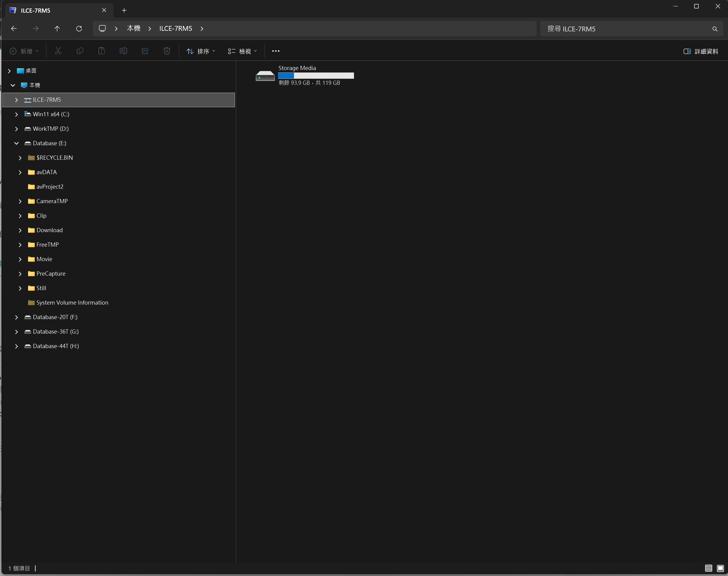Click the search magnifier icon

click(714, 29)
